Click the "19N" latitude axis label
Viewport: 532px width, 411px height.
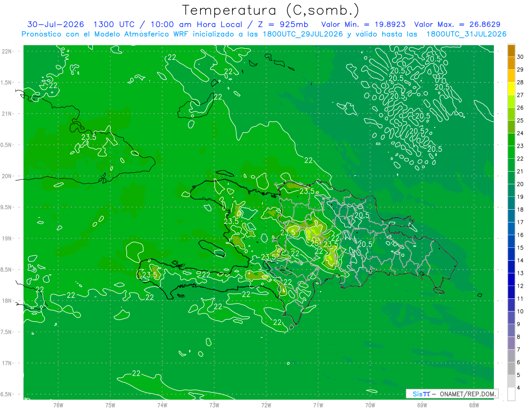tap(7, 238)
